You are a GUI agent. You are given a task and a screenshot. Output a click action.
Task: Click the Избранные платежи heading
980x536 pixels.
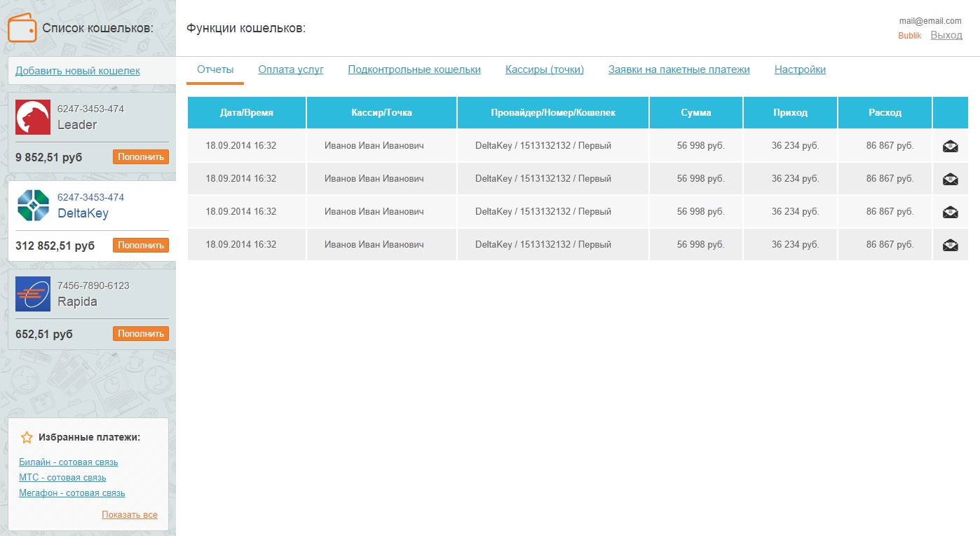90,437
